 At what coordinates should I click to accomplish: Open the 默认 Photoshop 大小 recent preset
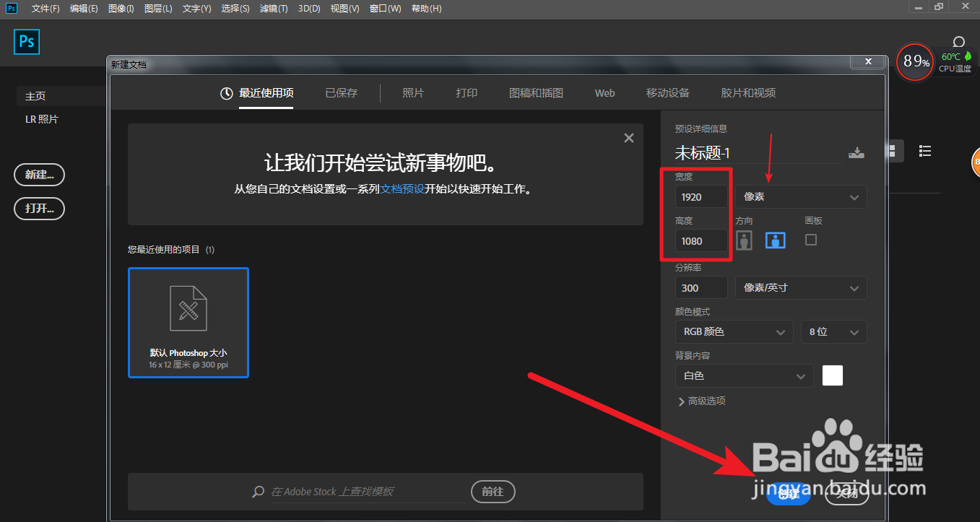[x=188, y=322]
